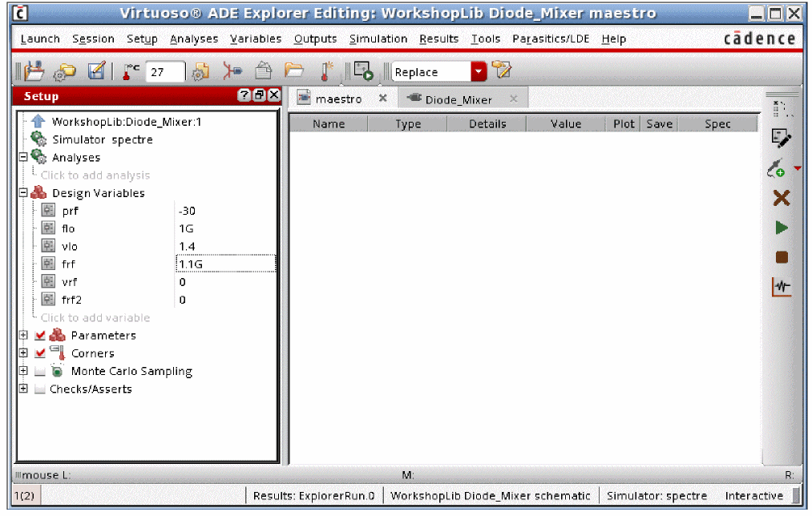Open the Session menu
Screen dimensions: 812x516
tap(93, 38)
